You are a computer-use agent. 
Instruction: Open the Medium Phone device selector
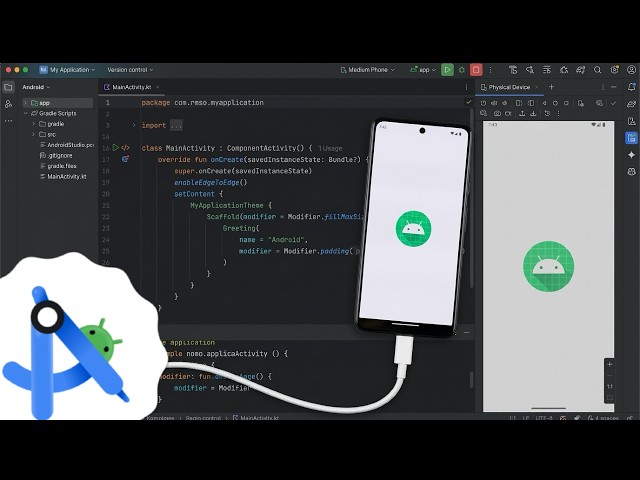pos(368,70)
